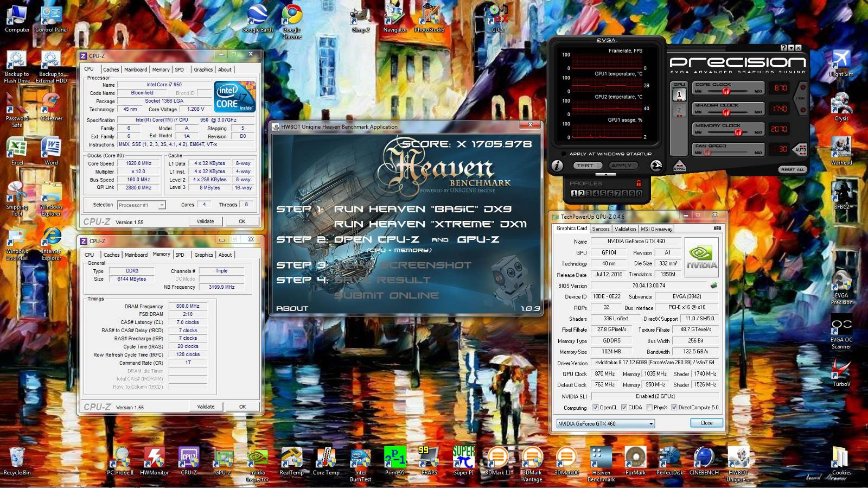Switch to Sensors tab in GPU-Z

pyautogui.click(x=601, y=229)
